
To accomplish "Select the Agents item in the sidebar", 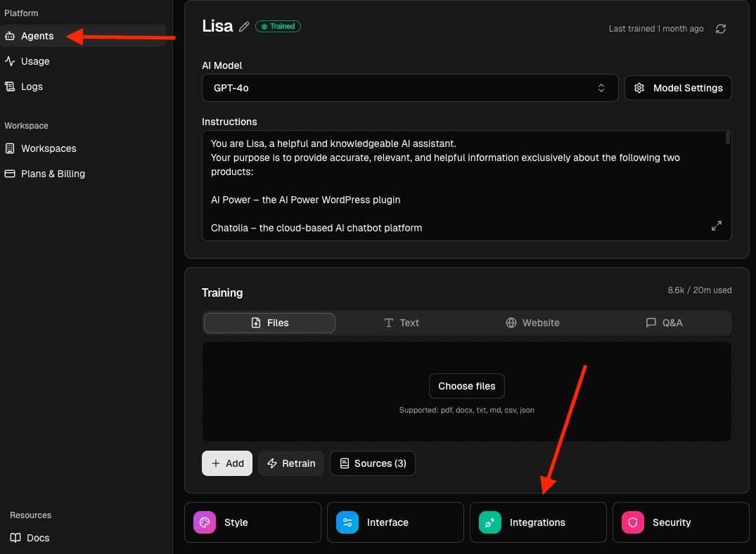I will (x=39, y=36).
